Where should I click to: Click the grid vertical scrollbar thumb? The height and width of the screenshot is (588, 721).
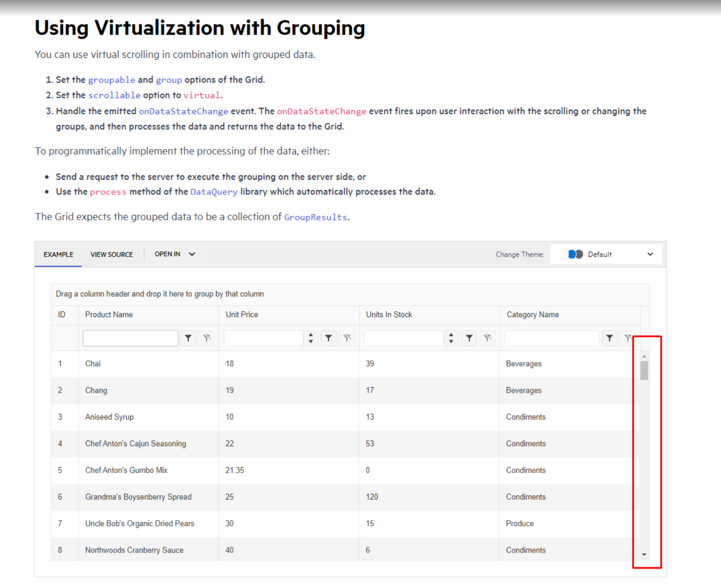coord(644,370)
